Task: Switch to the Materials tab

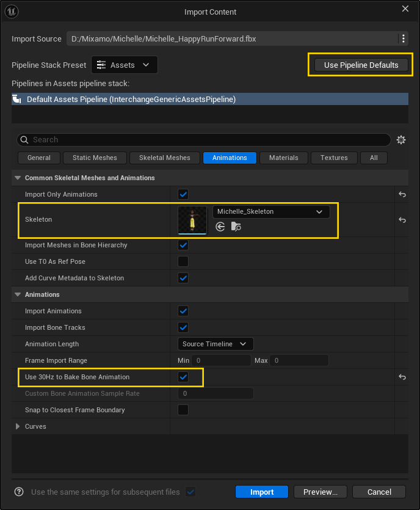Action: [x=283, y=158]
